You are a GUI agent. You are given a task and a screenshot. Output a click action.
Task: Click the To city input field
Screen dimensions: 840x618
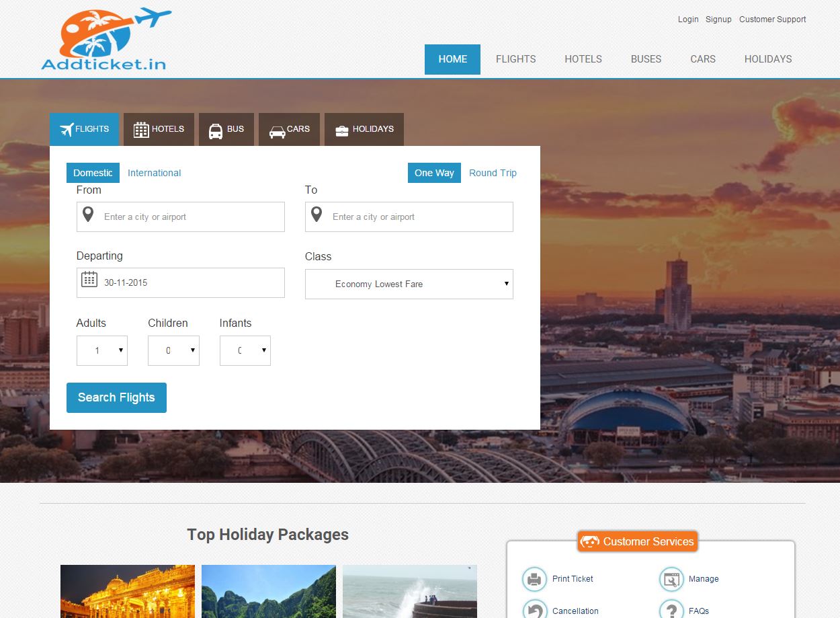click(x=409, y=217)
